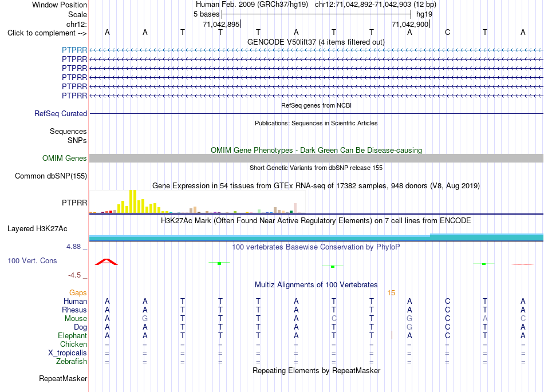The height and width of the screenshot is (392, 544).
Task: Click the PTPRR label beside the GTEx expression chart
Action: tap(74, 203)
